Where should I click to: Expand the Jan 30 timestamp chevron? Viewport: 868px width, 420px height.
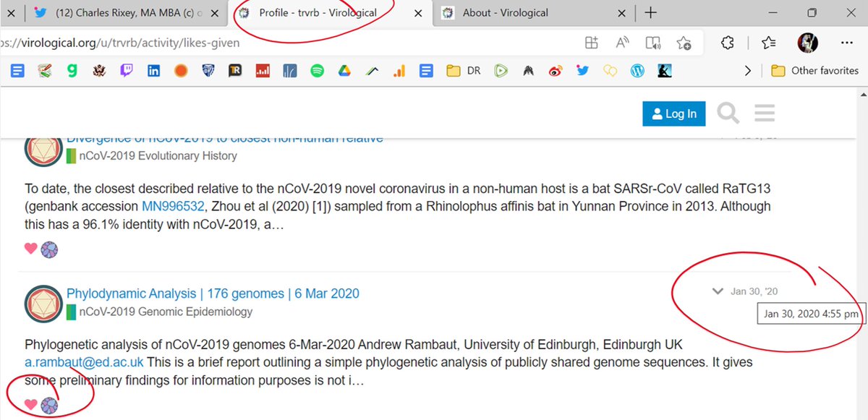pos(717,291)
